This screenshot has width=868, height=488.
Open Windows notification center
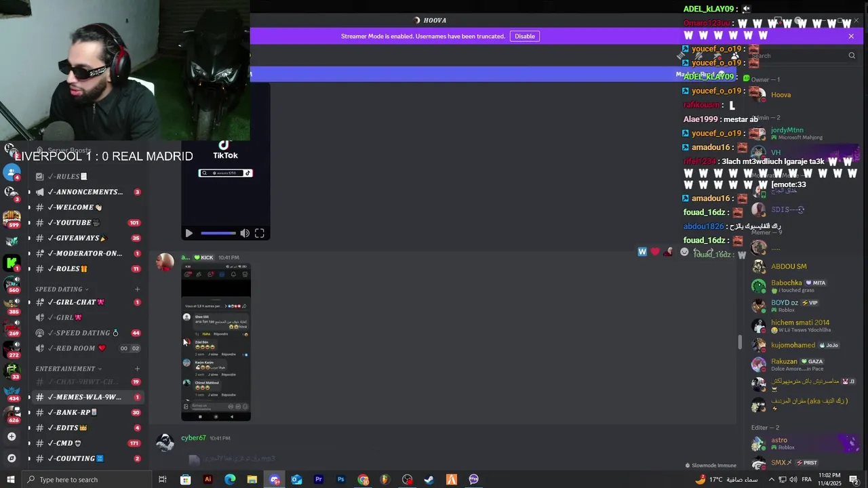(x=854, y=479)
